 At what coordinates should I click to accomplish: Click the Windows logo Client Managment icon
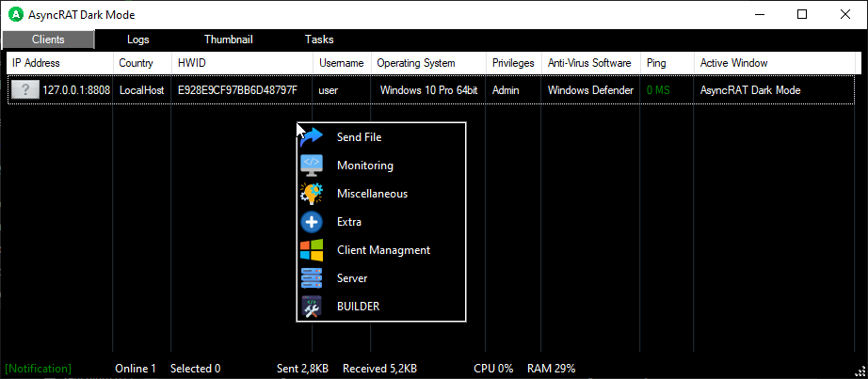312,250
